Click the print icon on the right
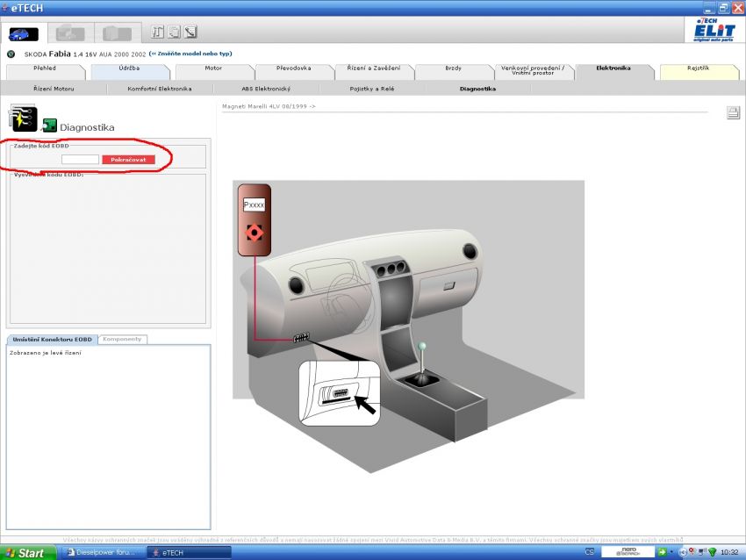 click(x=733, y=112)
